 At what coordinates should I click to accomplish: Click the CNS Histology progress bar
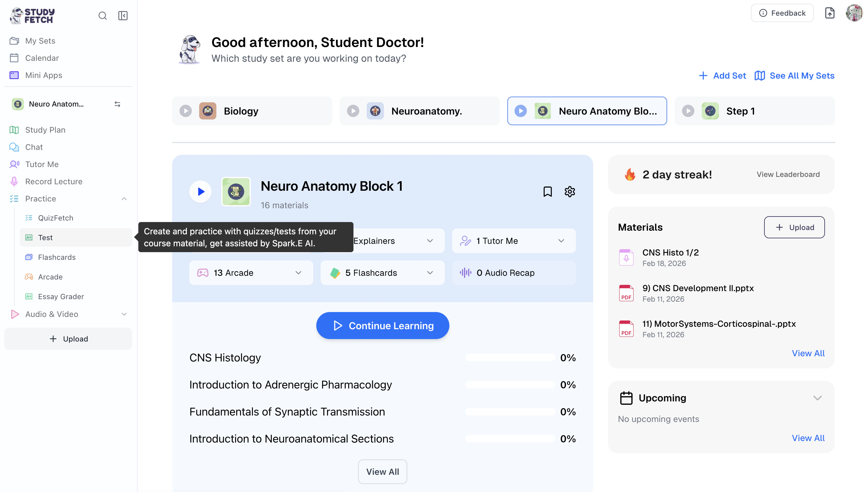tap(510, 357)
